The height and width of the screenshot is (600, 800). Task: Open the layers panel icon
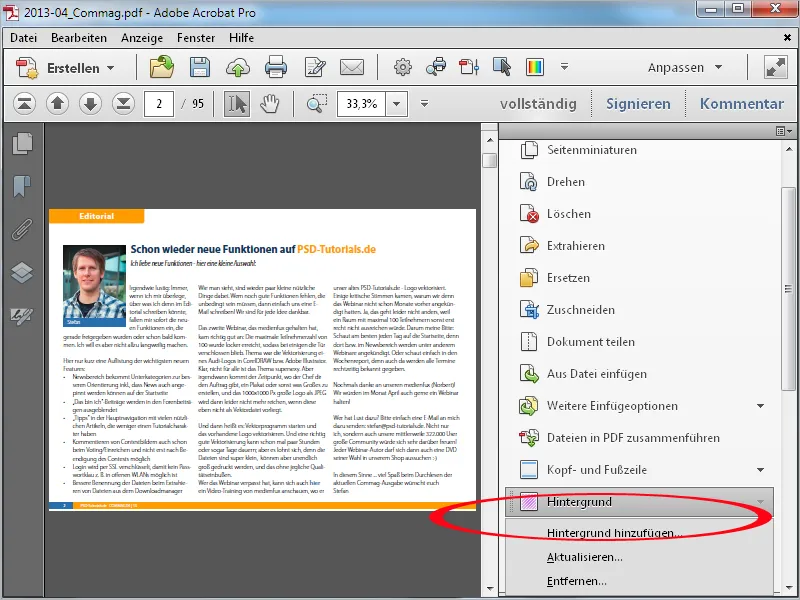click(x=22, y=272)
